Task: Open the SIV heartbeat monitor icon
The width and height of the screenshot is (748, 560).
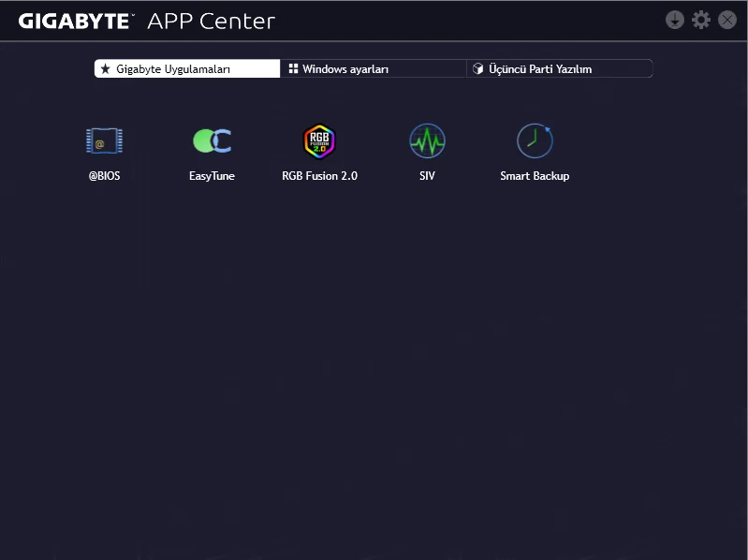Action: pyautogui.click(x=427, y=140)
